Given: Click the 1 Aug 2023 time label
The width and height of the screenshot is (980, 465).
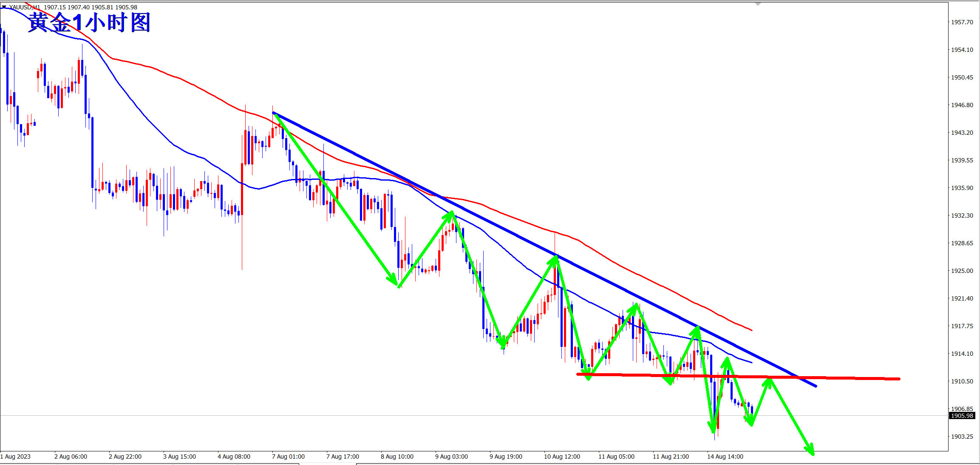Looking at the screenshot, I should pos(16,456).
